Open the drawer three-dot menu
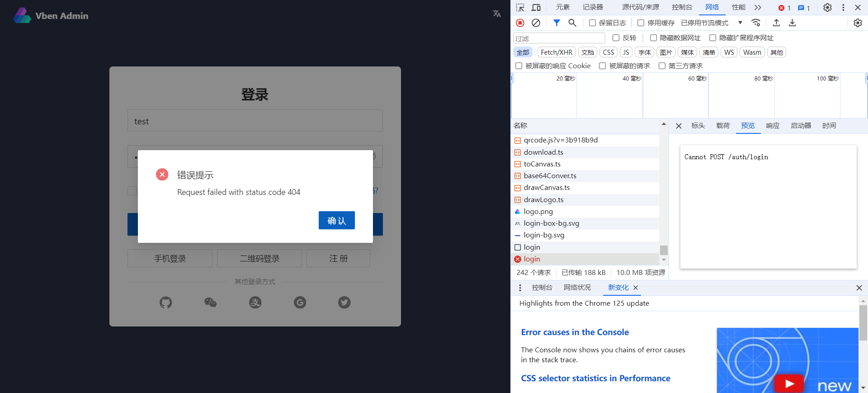Viewport: 868px width, 393px height. click(x=520, y=288)
